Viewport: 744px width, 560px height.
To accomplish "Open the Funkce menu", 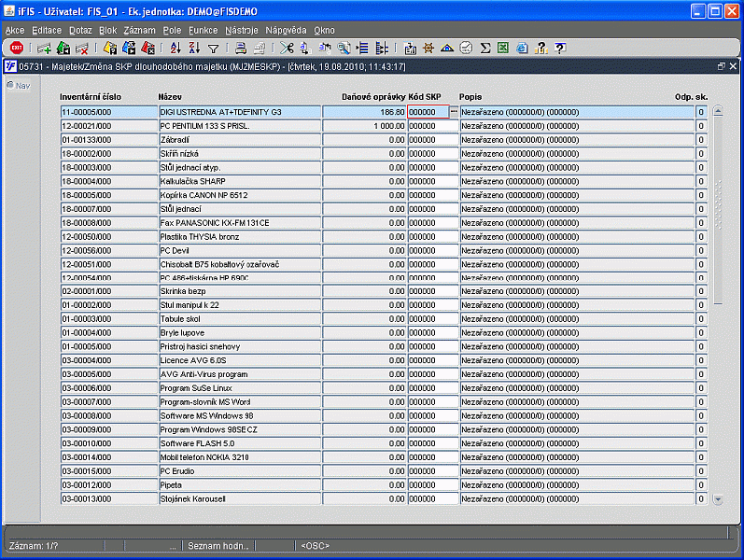I will (x=204, y=31).
